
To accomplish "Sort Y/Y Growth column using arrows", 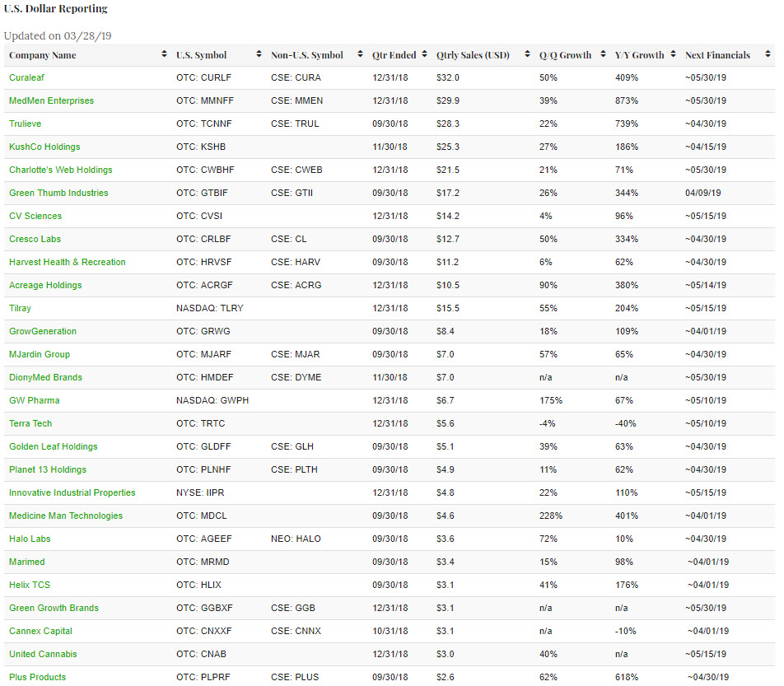I will 674,55.
